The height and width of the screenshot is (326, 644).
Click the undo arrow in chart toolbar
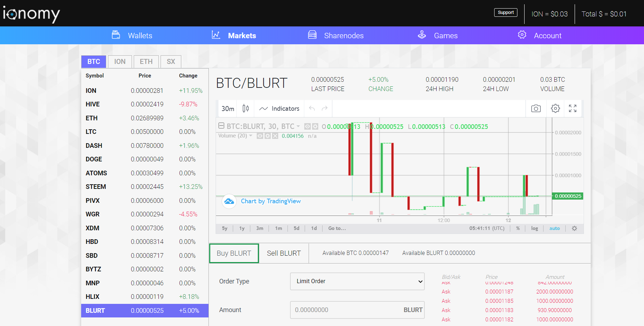[x=312, y=109]
